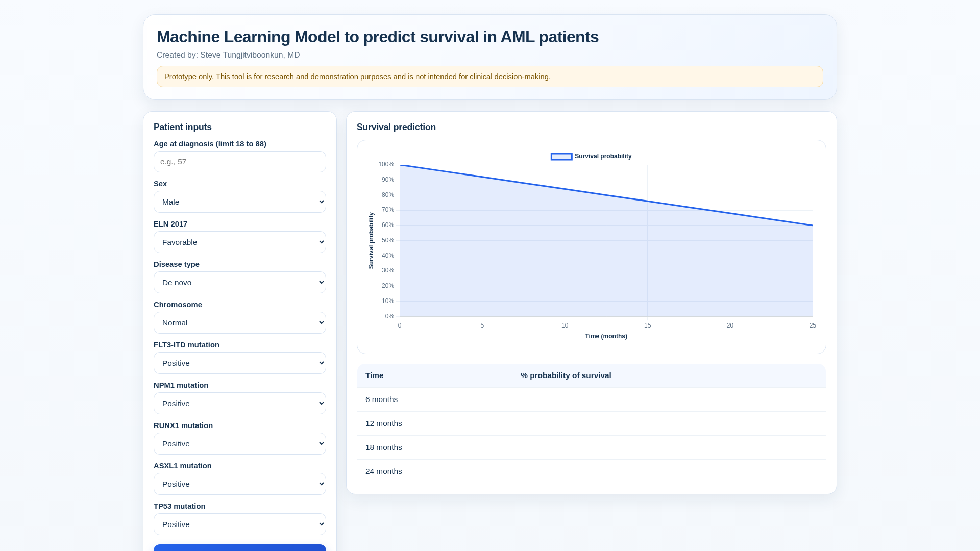Open the Chromosome selector set to Normal

[x=240, y=323]
